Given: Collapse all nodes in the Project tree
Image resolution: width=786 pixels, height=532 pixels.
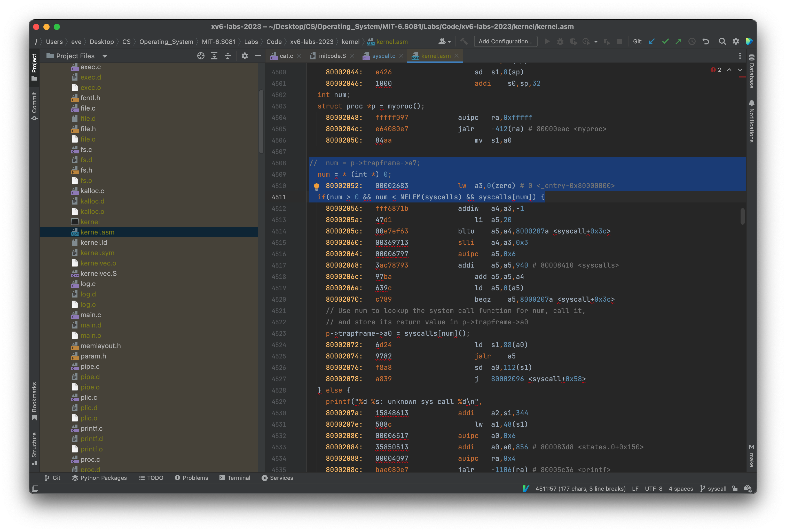Looking at the screenshot, I should point(228,56).
